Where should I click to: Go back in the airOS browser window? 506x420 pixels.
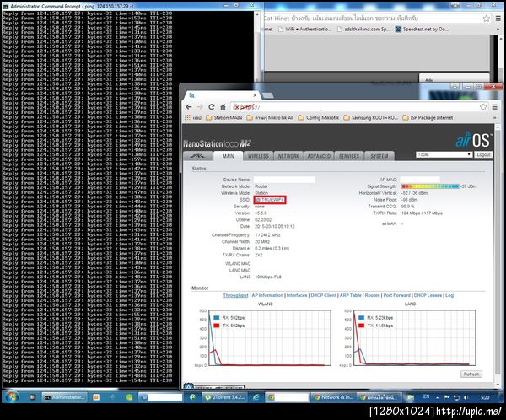(x=189, y=107)
